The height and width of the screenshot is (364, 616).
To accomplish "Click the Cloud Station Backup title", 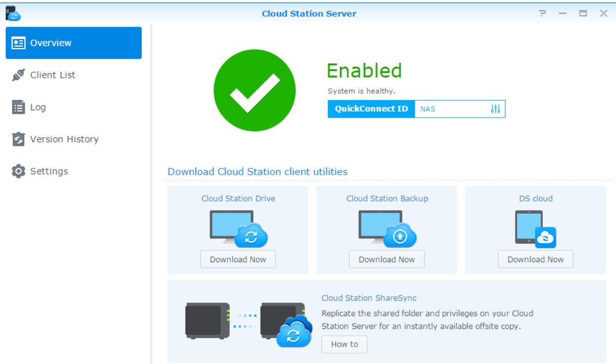I will (x=387, y=199).
